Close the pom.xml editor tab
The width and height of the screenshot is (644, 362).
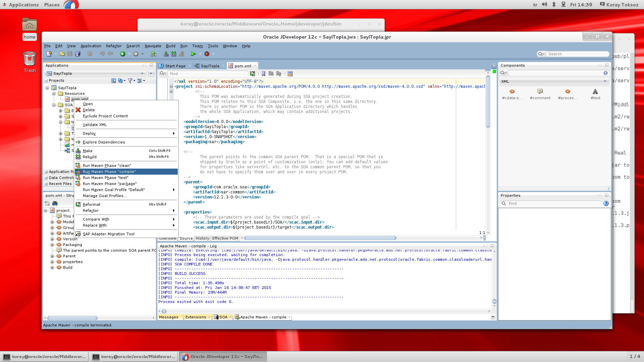coord(255,66)
